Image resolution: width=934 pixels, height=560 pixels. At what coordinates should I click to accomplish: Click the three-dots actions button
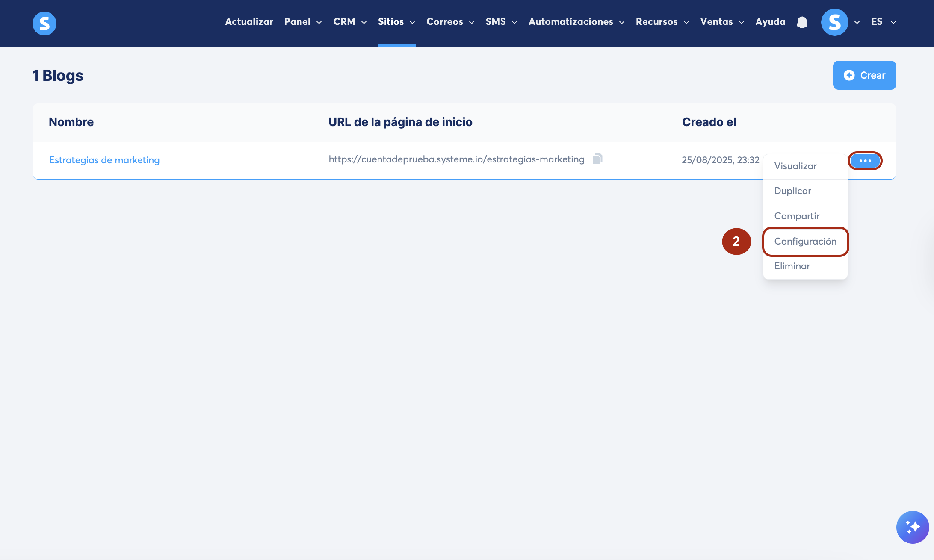[x=865, y=161]
